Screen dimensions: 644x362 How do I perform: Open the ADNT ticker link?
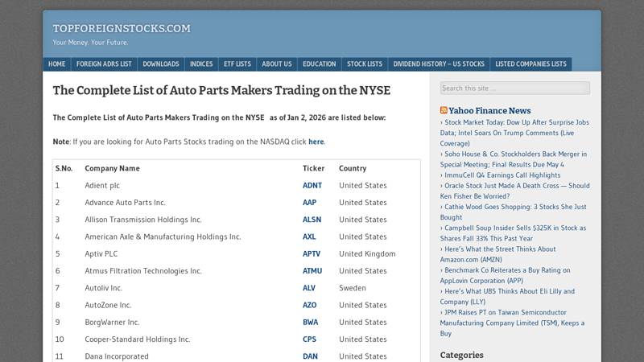pyautogui.click(x=312, y=186)
